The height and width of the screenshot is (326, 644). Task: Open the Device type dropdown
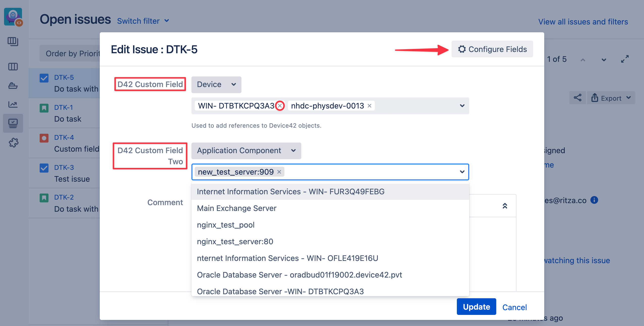(x=216, y=85)
